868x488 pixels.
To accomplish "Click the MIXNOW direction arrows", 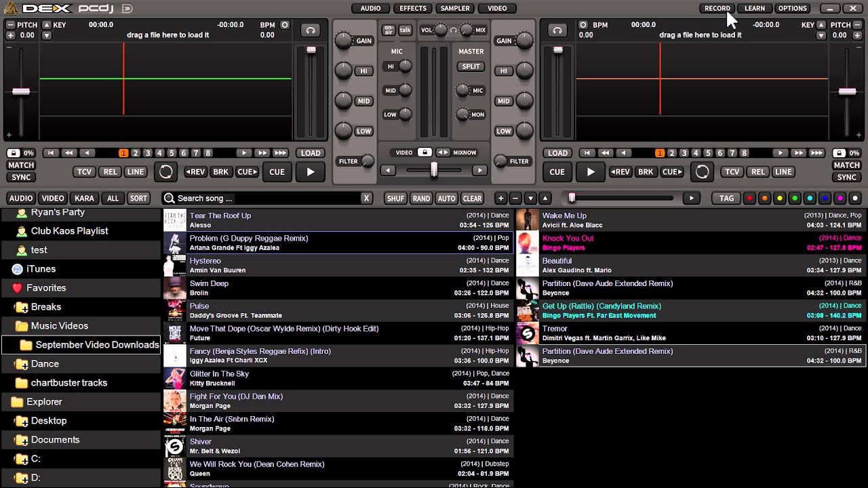I will (x=443, y=152).
